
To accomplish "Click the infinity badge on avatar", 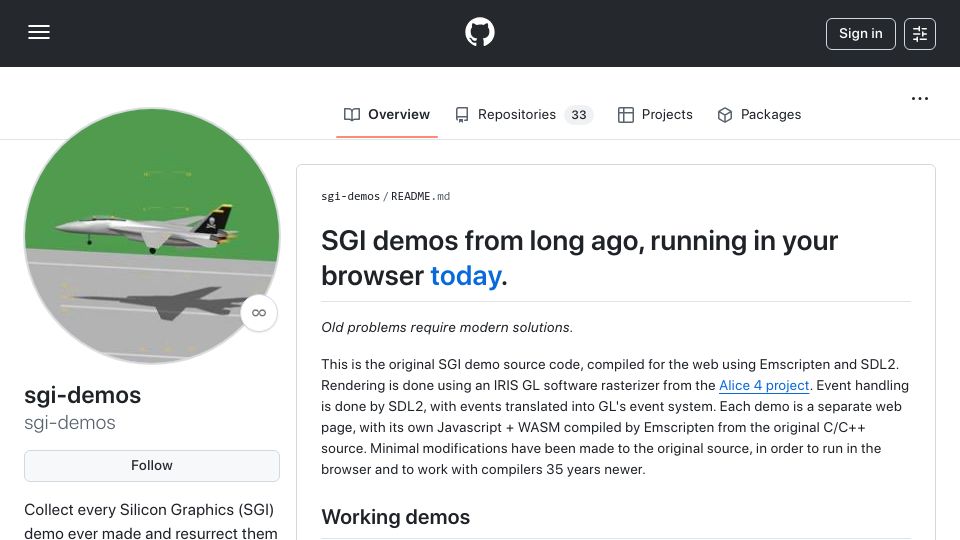I will [x=259, y=313].
